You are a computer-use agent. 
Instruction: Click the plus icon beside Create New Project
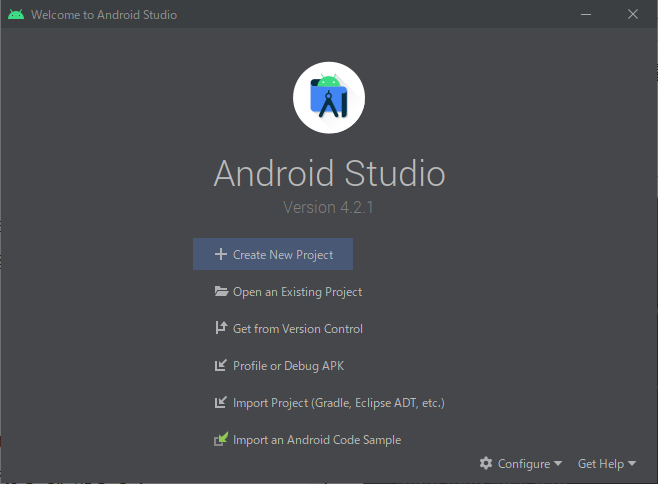221,254
